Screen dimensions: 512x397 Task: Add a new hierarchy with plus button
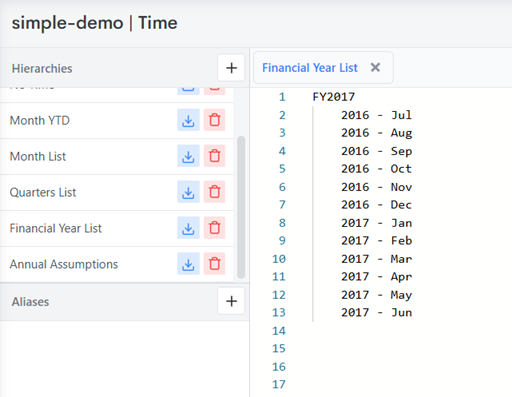[231, 68]
